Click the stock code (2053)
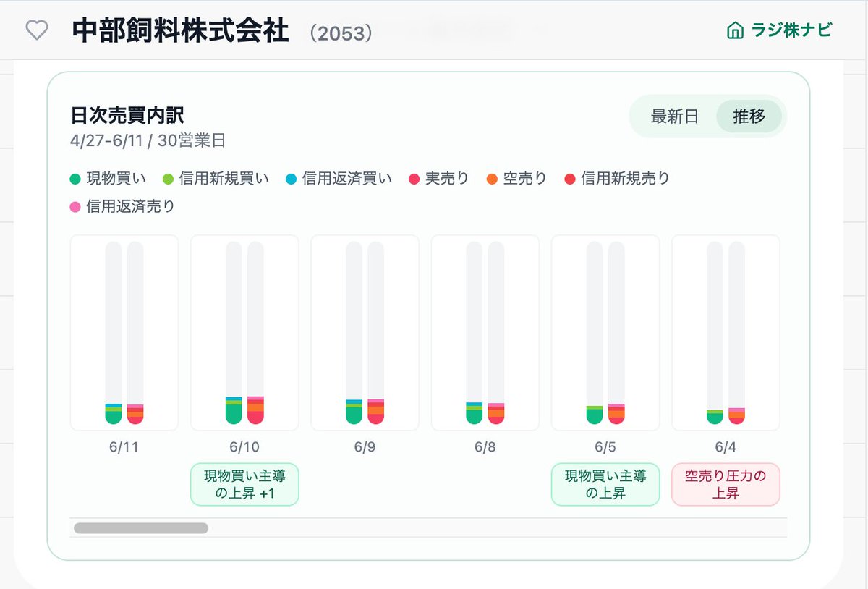868x589 pixels. pos(340,33)
